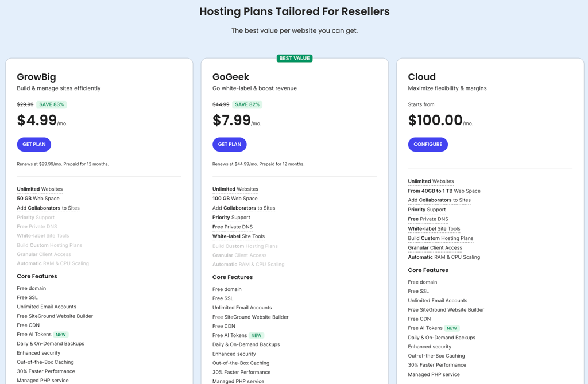Click Automatic RAM & CPU Scaling in Cloud
Viewport: 588px width, 384px height.
click(x=444, y=257)
